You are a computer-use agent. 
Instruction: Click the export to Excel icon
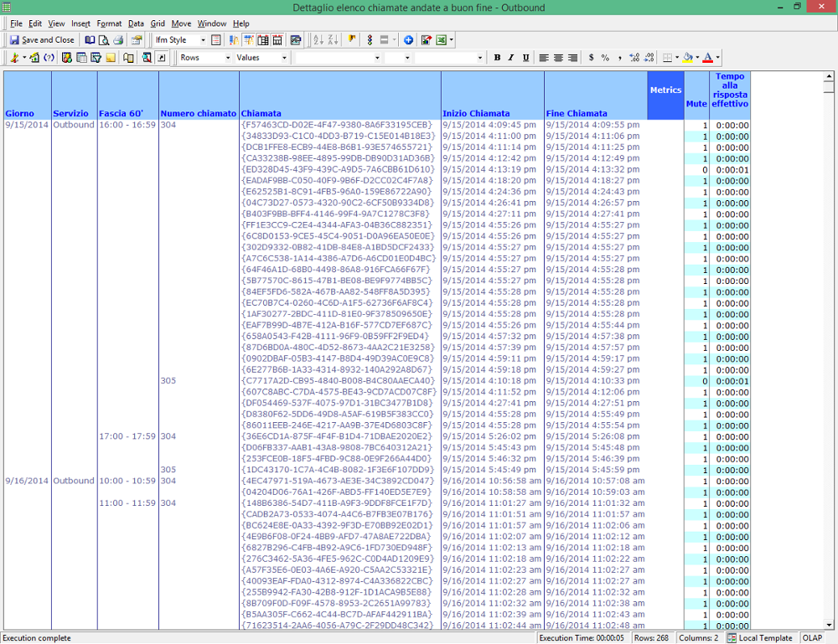coord(441,40)
